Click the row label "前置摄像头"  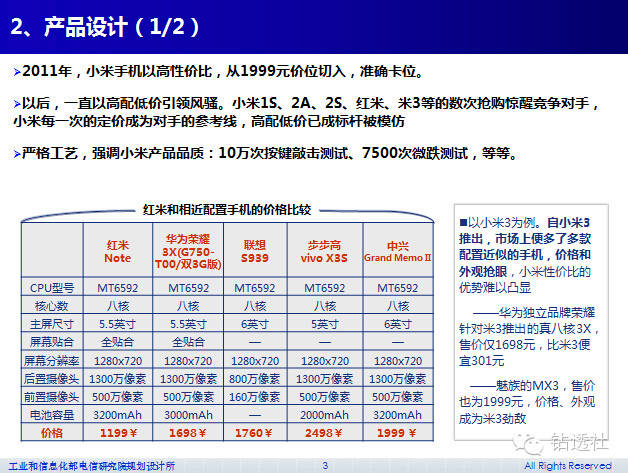coord(52,397)
